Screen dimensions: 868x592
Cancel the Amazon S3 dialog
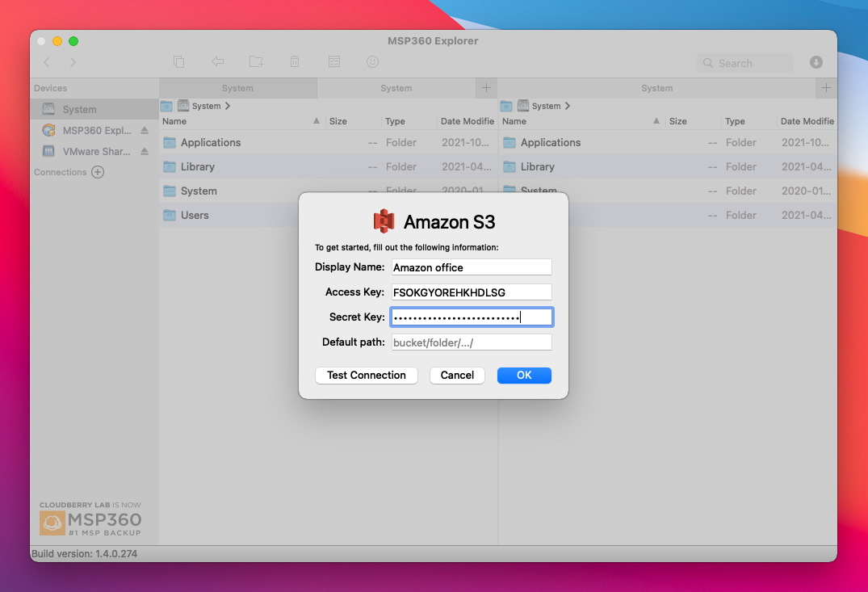457,375
